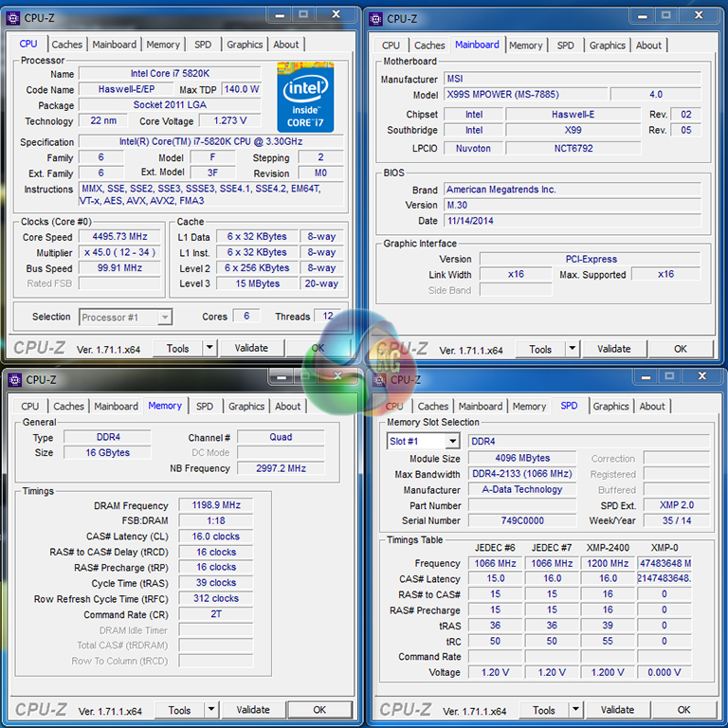
Task: Open the About tab in the Motherboard window
Action: 648,45
